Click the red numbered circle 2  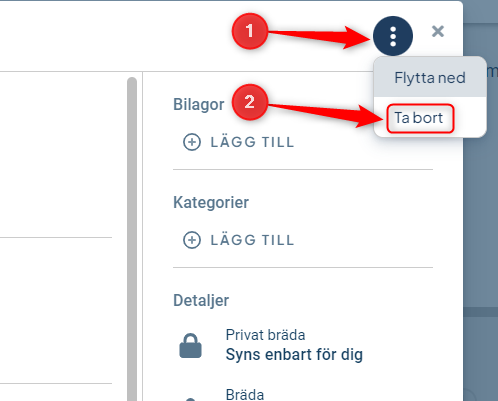click(250, 102)
